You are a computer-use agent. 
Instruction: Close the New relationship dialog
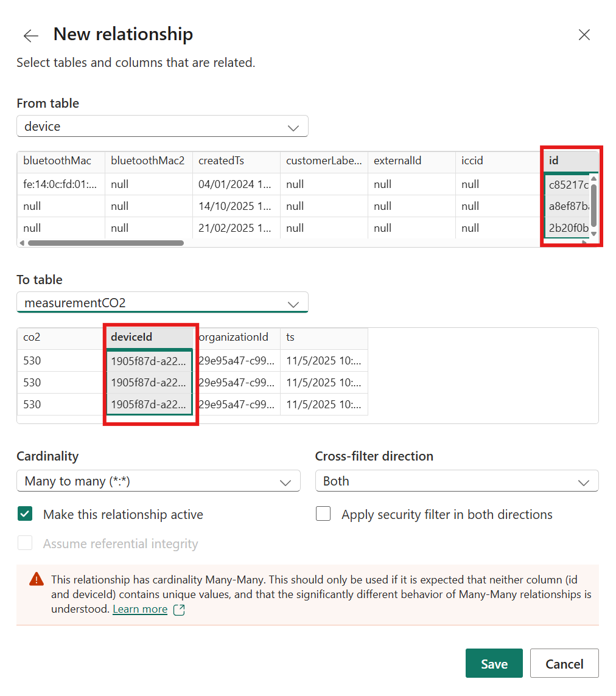pyautogui.click(x=584, y=35)
